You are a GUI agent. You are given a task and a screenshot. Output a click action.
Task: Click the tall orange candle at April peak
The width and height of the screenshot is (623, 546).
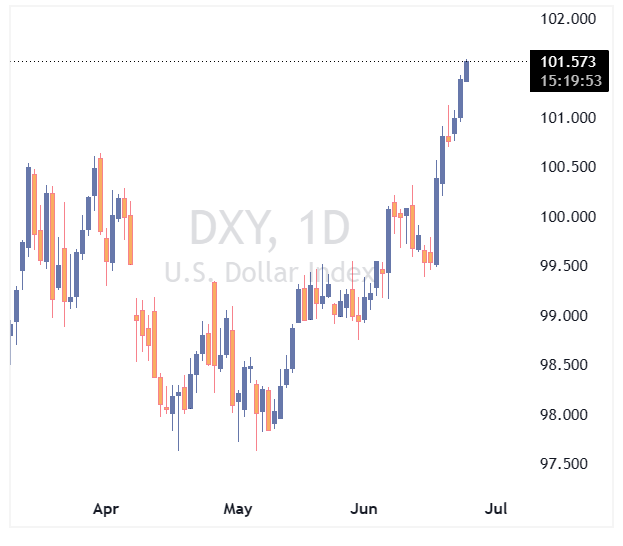[101, 194]
